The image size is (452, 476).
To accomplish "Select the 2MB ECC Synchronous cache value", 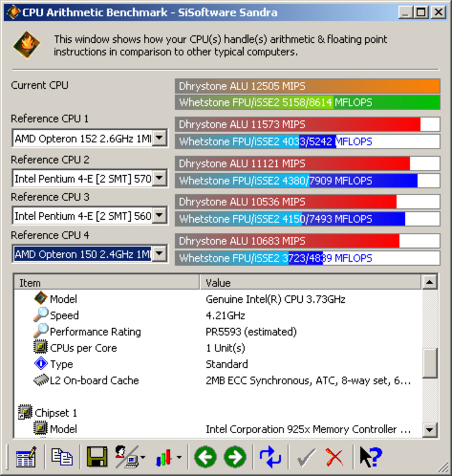I will [x=308, y=380].
